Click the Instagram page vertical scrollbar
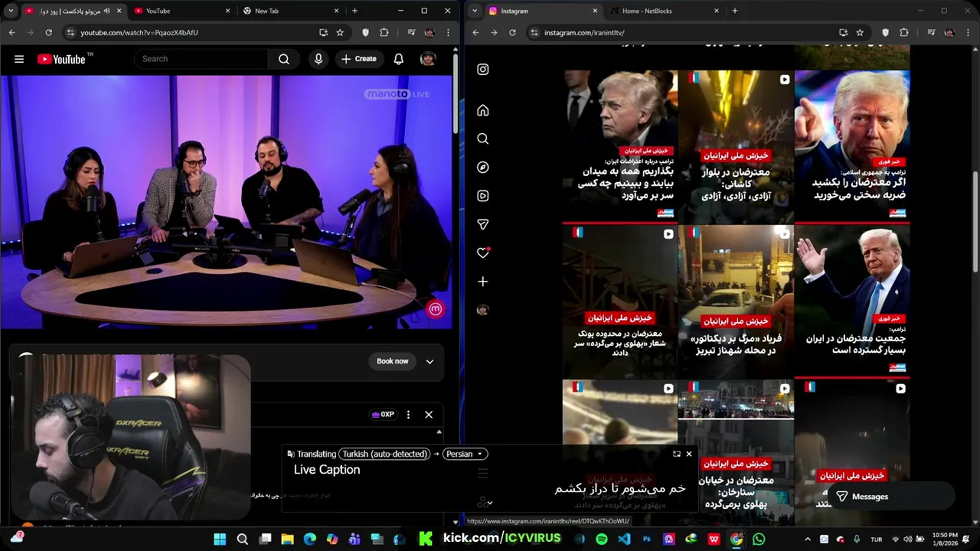 point(975,222)
